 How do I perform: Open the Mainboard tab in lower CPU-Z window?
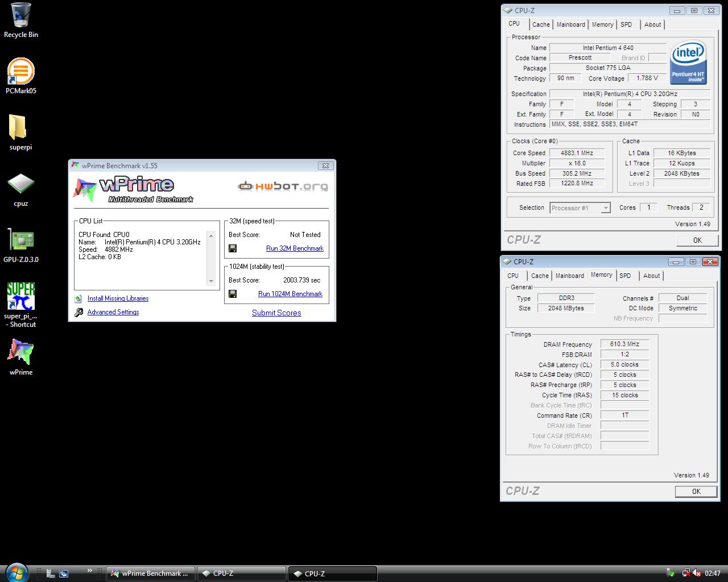tap(569, 276)
